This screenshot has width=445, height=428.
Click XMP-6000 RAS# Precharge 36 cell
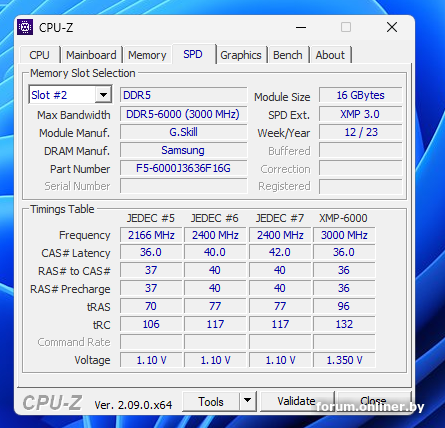coord(344,288)
